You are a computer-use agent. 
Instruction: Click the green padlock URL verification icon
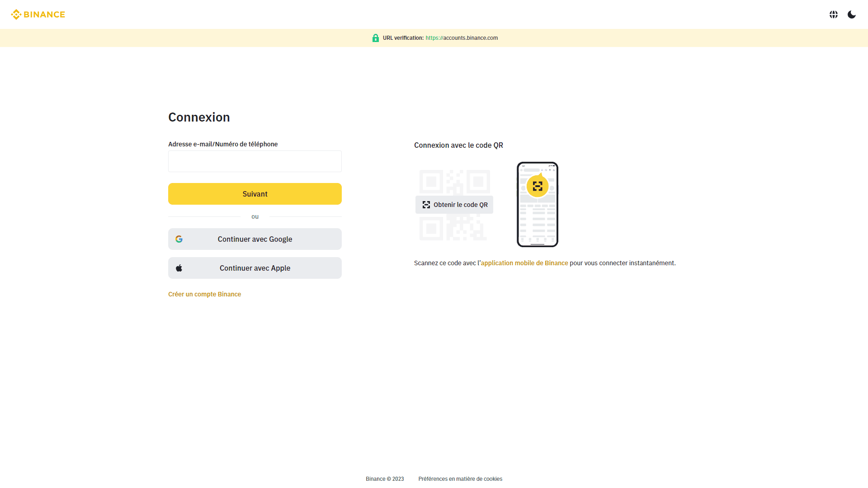(x=375, y=38)
